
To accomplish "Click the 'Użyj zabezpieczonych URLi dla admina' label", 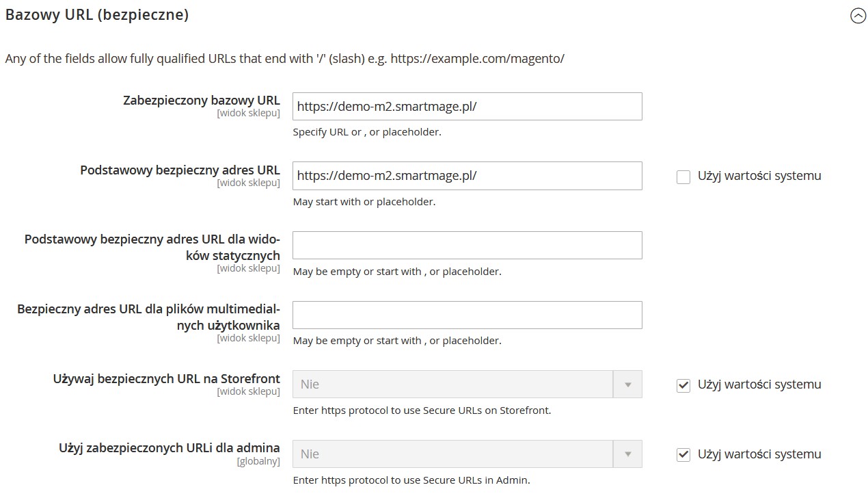I will [x=169, y=448].
